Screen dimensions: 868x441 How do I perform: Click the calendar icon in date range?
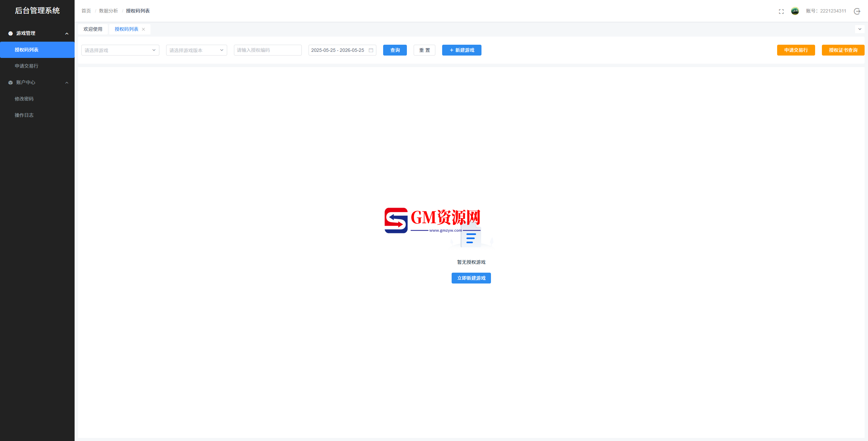pyautogui.click(x=371, y=50)
